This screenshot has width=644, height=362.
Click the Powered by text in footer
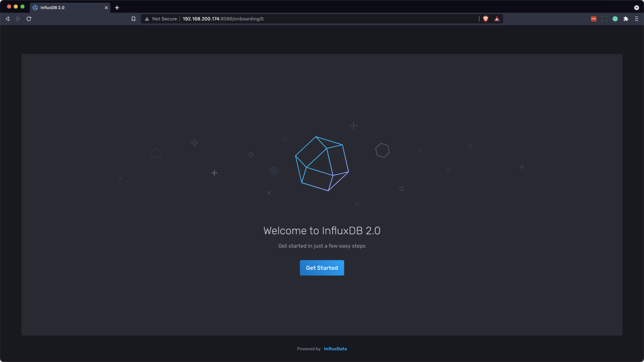[309, 349]
